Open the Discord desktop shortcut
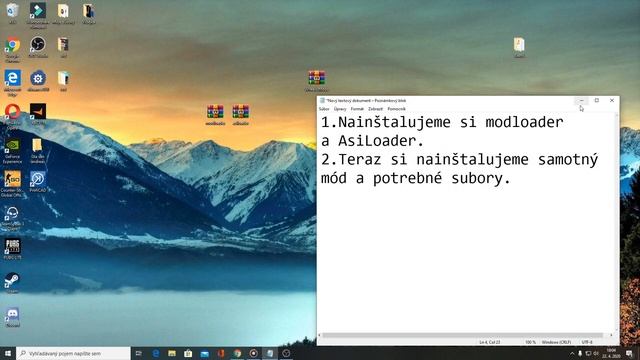The height and width of the screenshot is (360, 640). [x=13, y=317]
